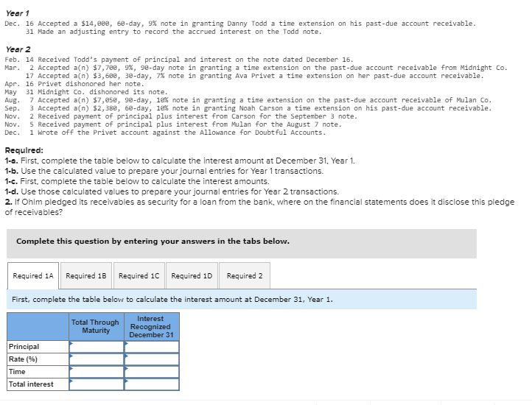532x405 pixels.
Task: Click the 'Year 2' heading
Action: click(18, 49)
